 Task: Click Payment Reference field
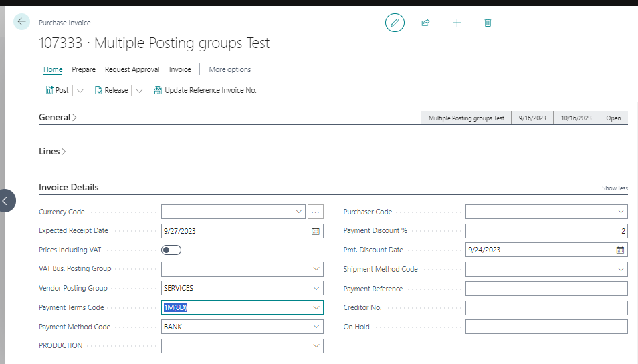coord(546,289)
